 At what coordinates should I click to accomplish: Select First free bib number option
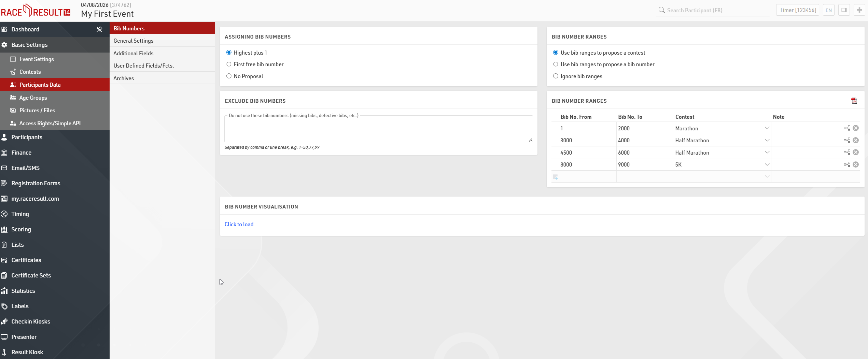pos(229,64)
